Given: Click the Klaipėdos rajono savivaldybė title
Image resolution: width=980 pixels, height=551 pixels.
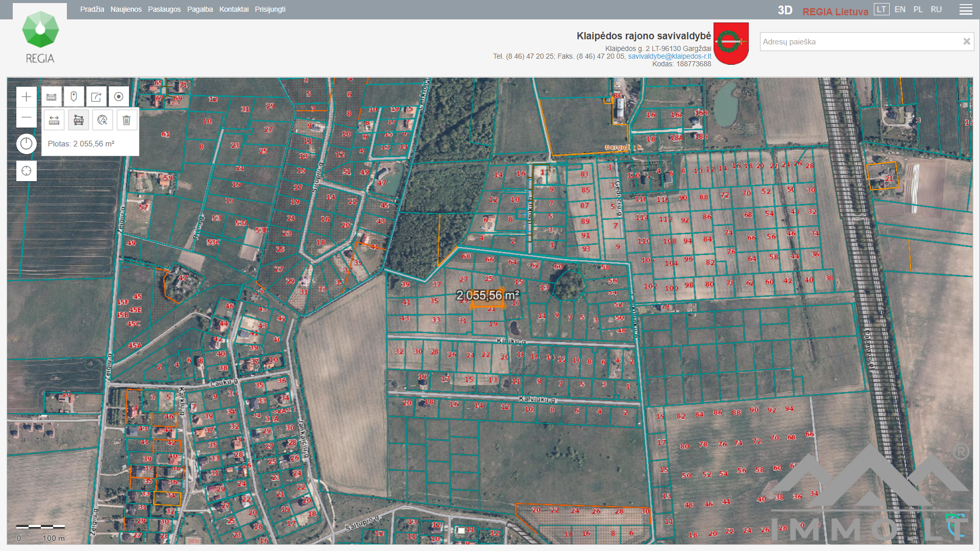Looking at the screenshot, I should pyautogui.click(x=644, y=36).
